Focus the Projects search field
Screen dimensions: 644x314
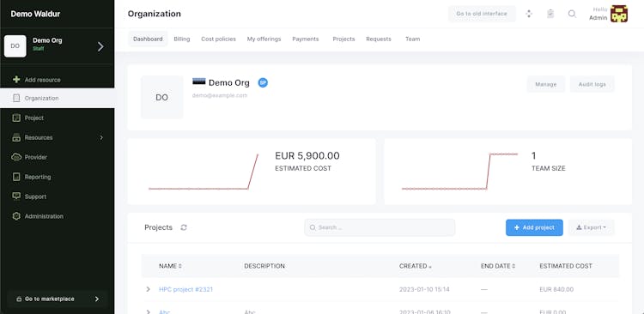(380, 227)
